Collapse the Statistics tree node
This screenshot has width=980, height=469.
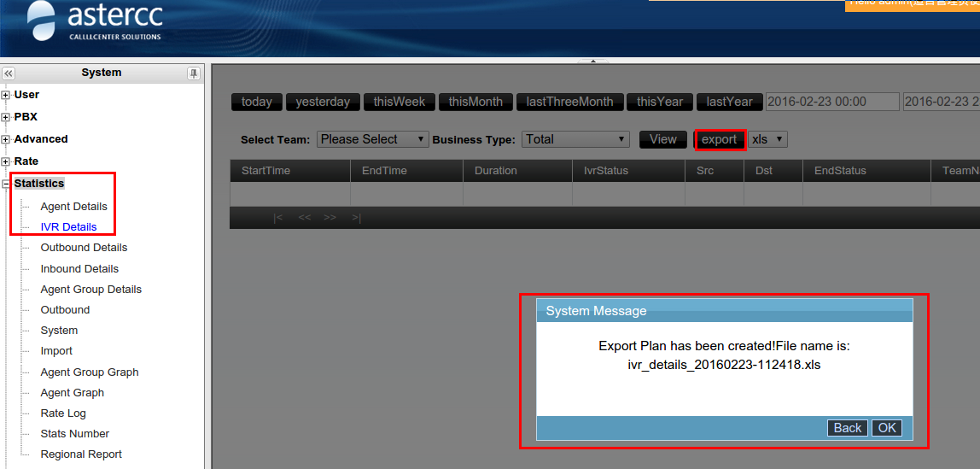pos(6,184)
